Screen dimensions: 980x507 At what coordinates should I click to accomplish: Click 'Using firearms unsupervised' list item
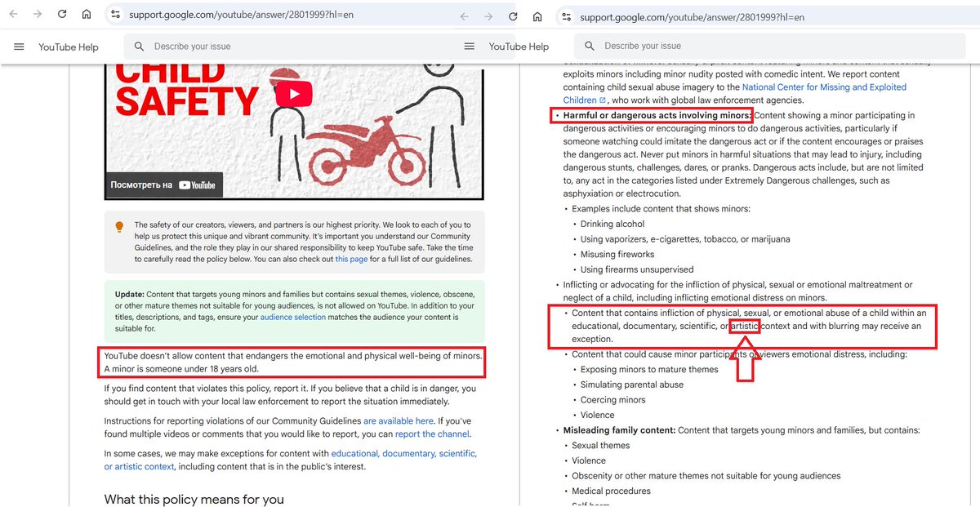pos(637,269)
